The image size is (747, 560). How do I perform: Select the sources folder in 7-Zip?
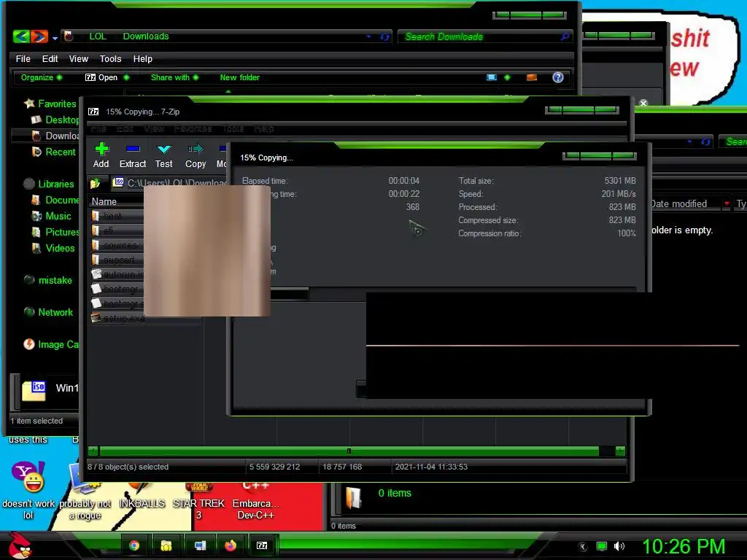[117, 245]
